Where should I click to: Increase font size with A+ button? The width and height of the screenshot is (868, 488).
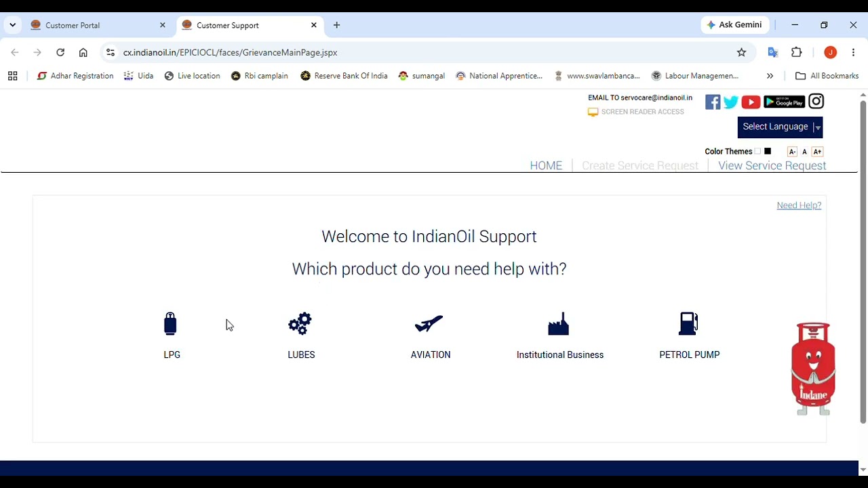[x=817, y=152]
